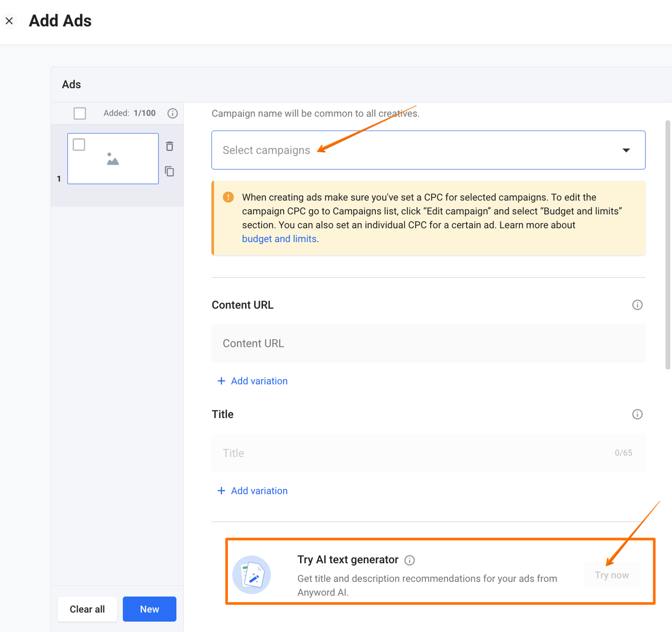
Task: Open the info tooltip beside Added 1/100
Action: coord(172,113)
